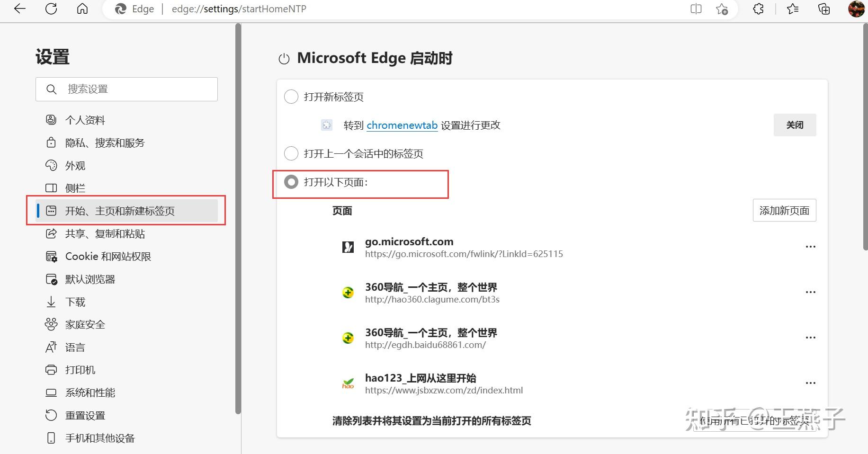
Task: Click the home icon in the toolbar
Action: [82, 9]
